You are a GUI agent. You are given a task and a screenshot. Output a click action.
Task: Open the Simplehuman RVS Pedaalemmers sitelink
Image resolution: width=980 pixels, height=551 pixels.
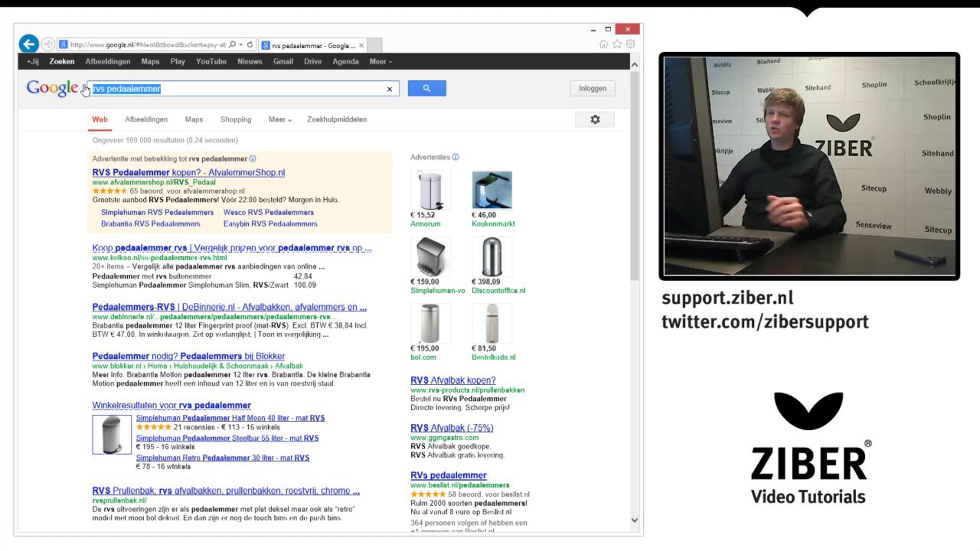(157, 213)
